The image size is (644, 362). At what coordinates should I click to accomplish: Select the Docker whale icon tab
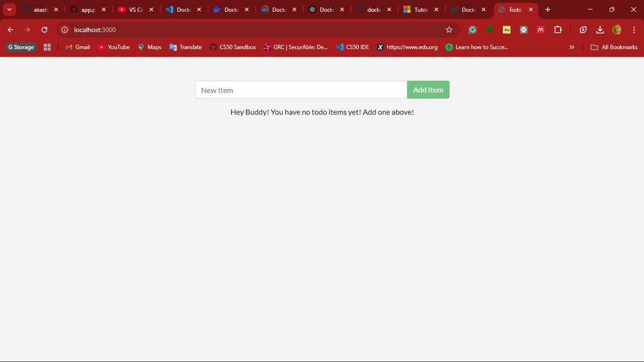(x=231, y=10)
